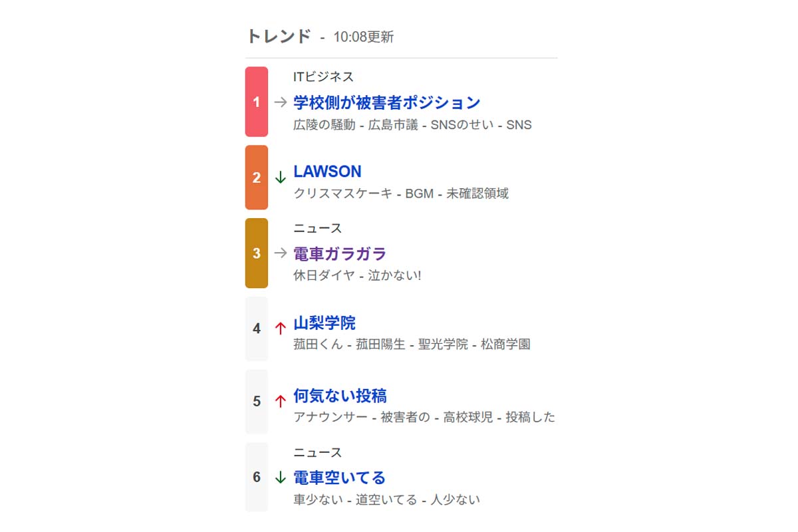Image resolution: width=798 pixels, height=532 pixels.
Task: Click the green down arrow beside 電車空いてる
Action: (281, 477)
